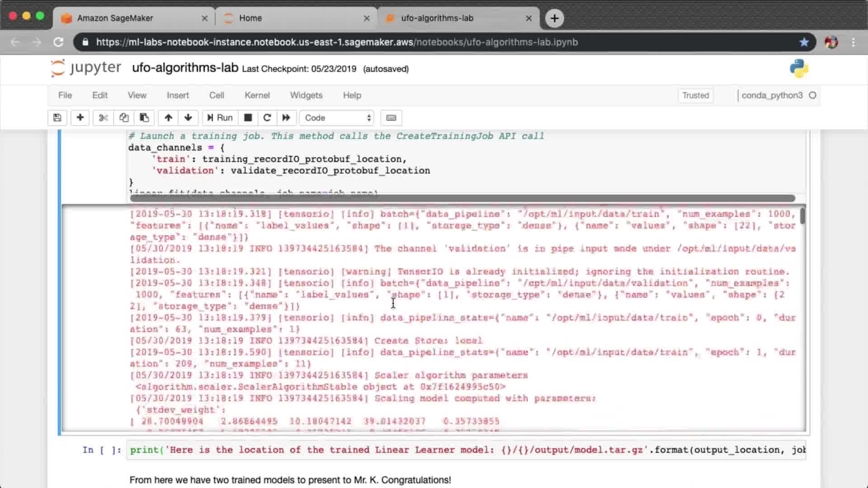Screen dimensions: 868x488
Task: Restart the kernel icon
Action: (267, 118)
